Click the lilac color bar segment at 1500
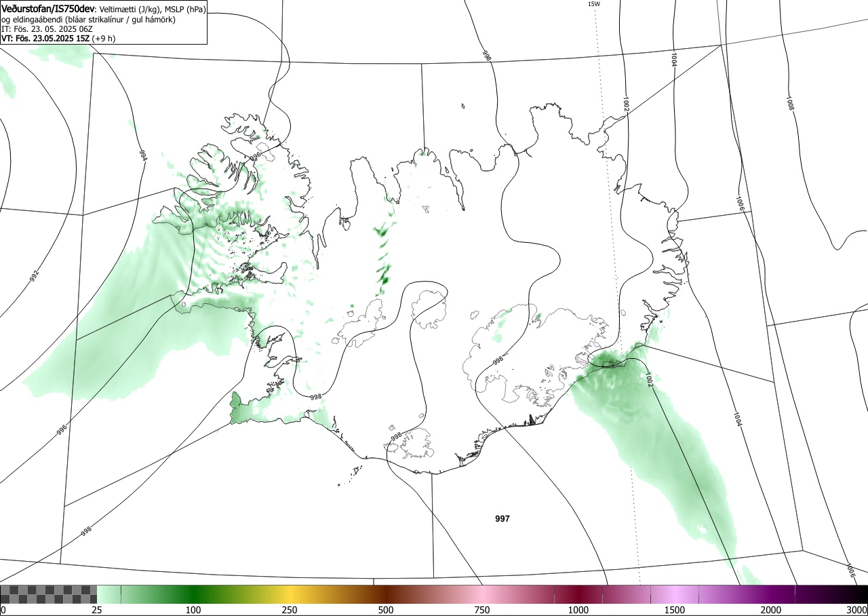Screen dimensions: 868x616 point(675,594)
